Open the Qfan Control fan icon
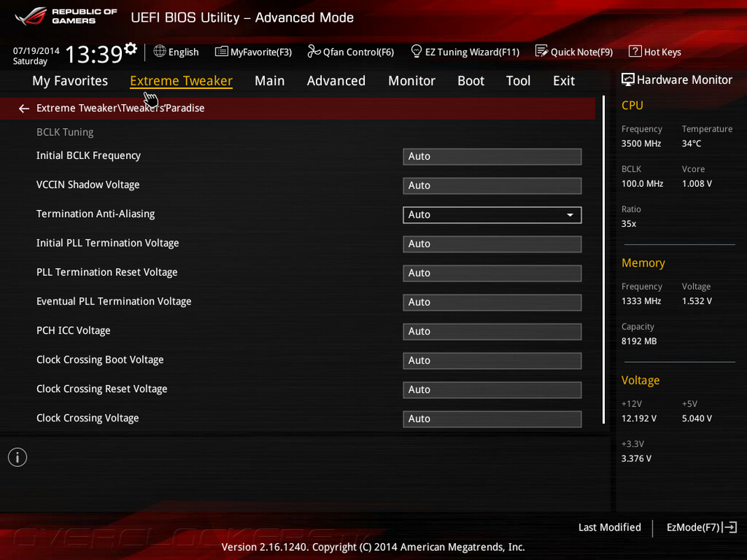 [x=314, y=51]
